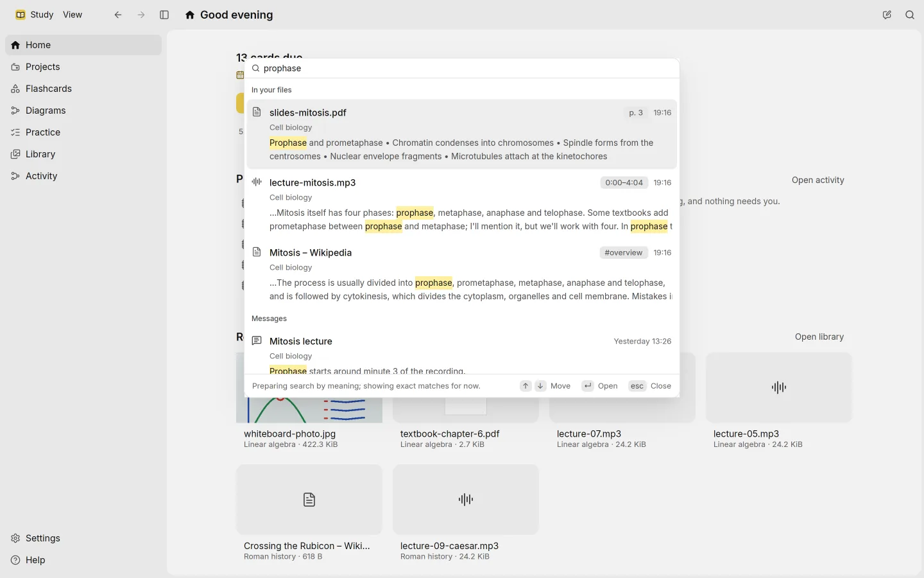The height and width of the screenshot is (578, 924).
Task: Open the Mitosis lecture message result
Action: coord(462,351)
